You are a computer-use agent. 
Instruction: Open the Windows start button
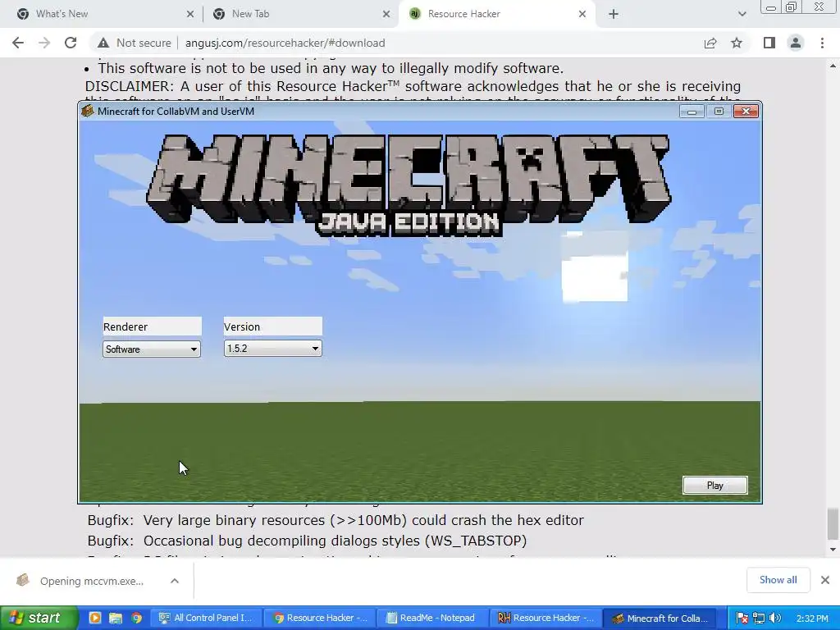39,618
